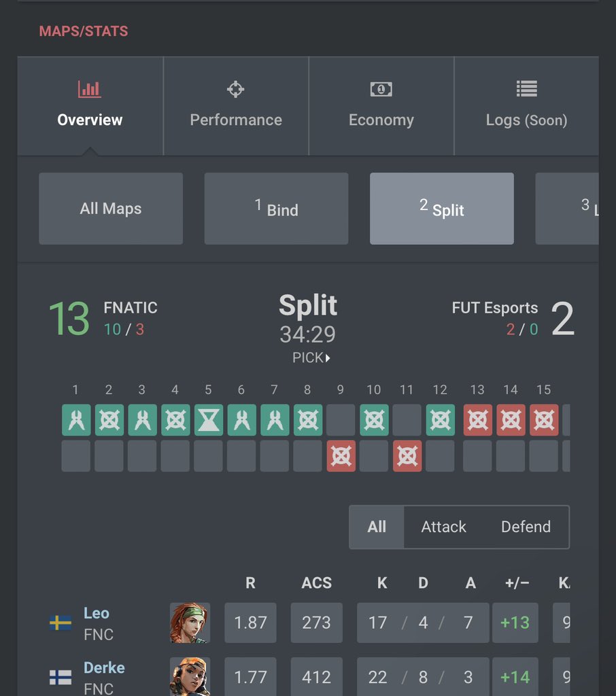Click the Economy money bill icon
This screenshot has width=616, height=696.
(381, 89)
